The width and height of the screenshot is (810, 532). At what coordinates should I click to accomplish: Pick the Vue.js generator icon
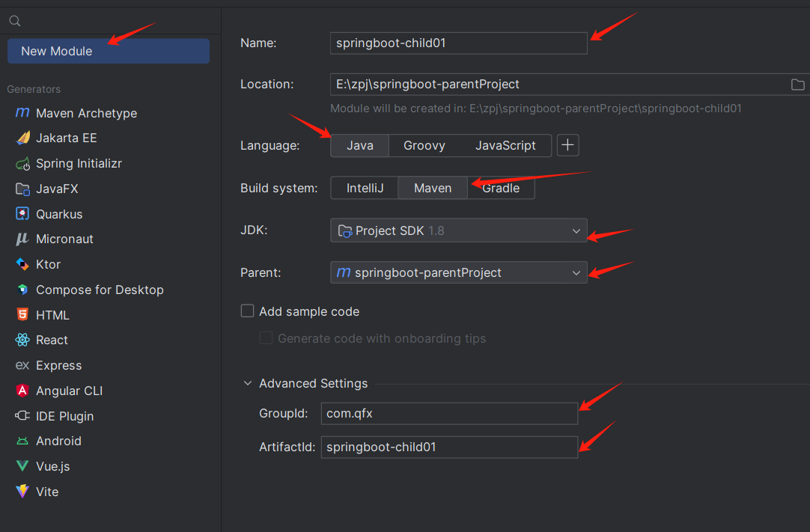tap(22, 466)
